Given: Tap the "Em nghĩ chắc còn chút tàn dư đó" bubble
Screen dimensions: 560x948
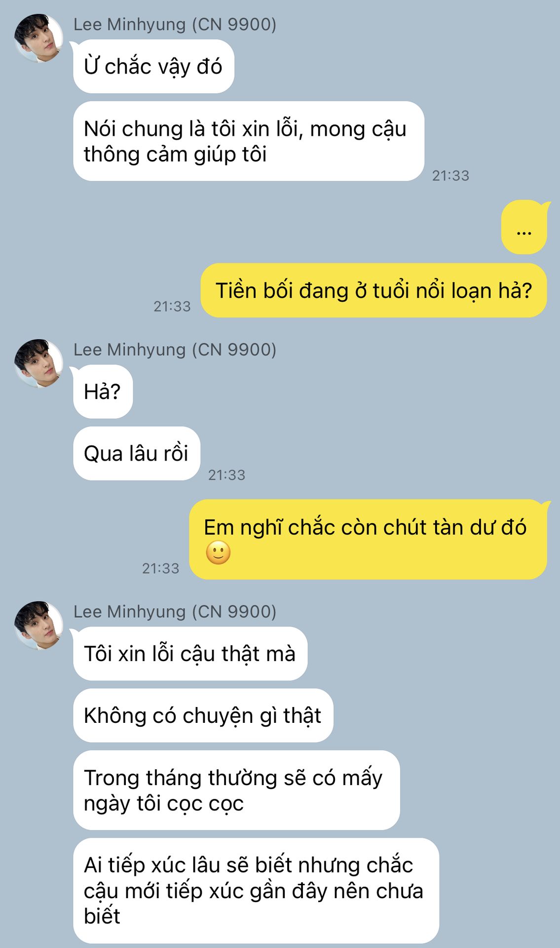Looking at the screenshot, I should click(x=368, y=539).
